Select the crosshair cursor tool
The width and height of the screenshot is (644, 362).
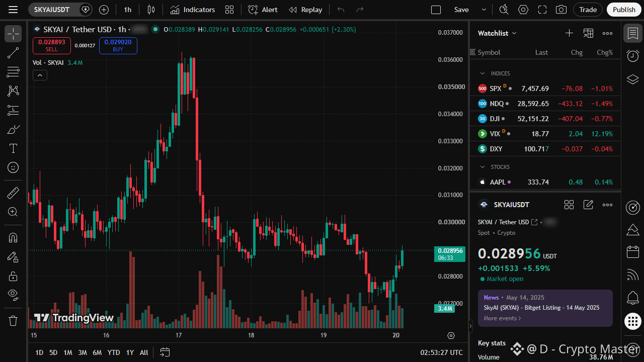[13, 34]
